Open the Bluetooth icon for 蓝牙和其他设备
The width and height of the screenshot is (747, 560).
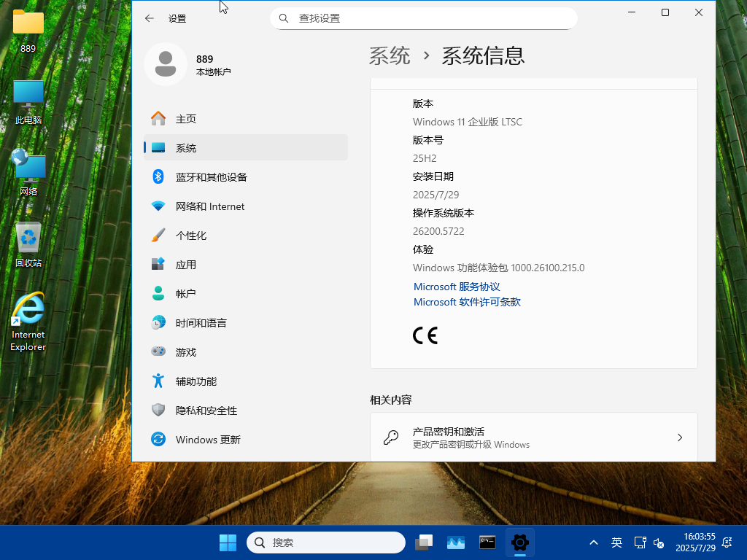[x=158, y=177]
